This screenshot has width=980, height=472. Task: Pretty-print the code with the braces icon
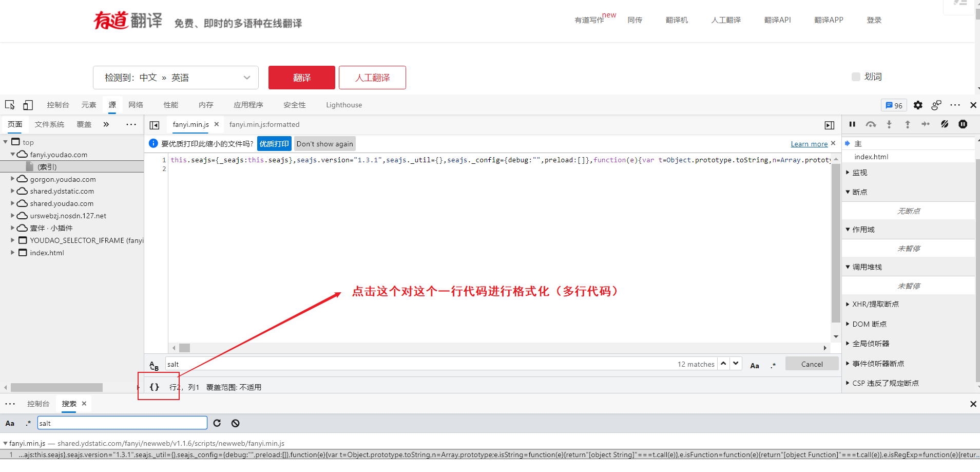[154, 387]
